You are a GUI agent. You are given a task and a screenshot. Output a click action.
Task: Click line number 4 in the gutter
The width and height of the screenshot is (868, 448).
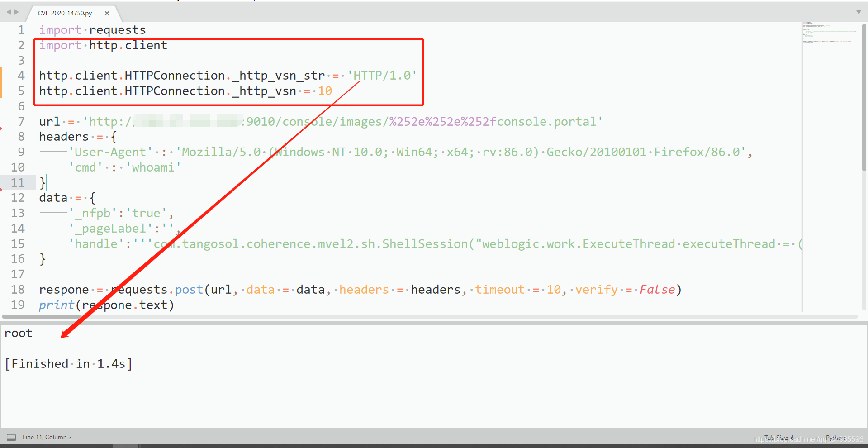point(21,76)
